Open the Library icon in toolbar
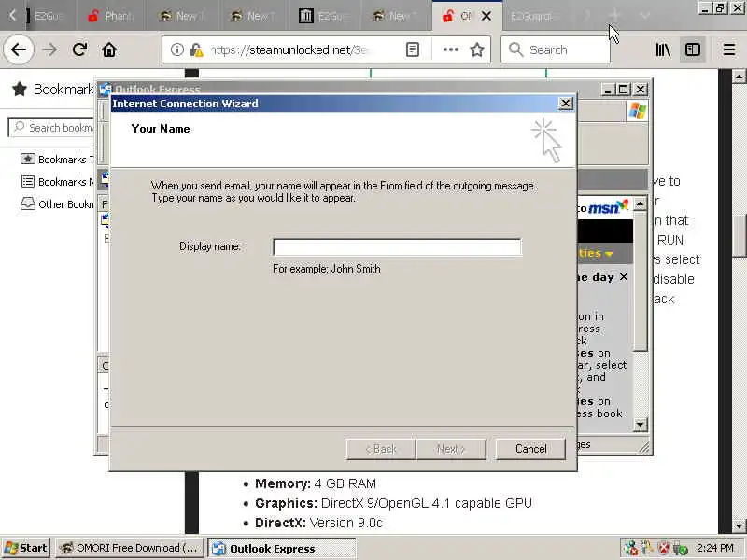 pyautogui.click(x=663, y=49)
